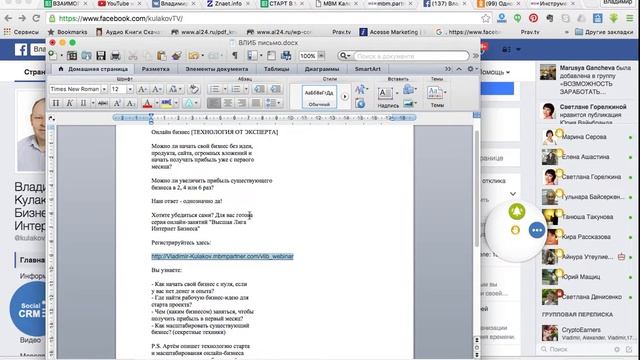The image size is (640, 360).
Task: Select the Format Painter brush icon
Action: (176, 56)
